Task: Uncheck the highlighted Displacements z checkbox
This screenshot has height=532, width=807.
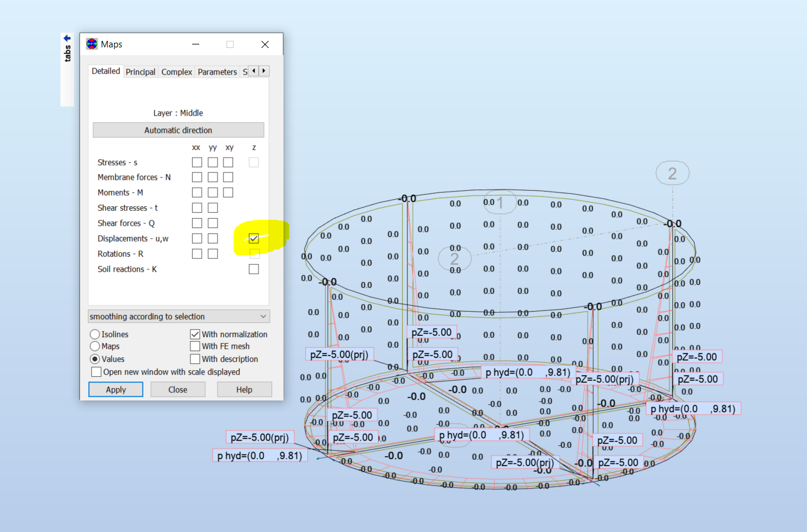Action: click(x=254, y=238)
